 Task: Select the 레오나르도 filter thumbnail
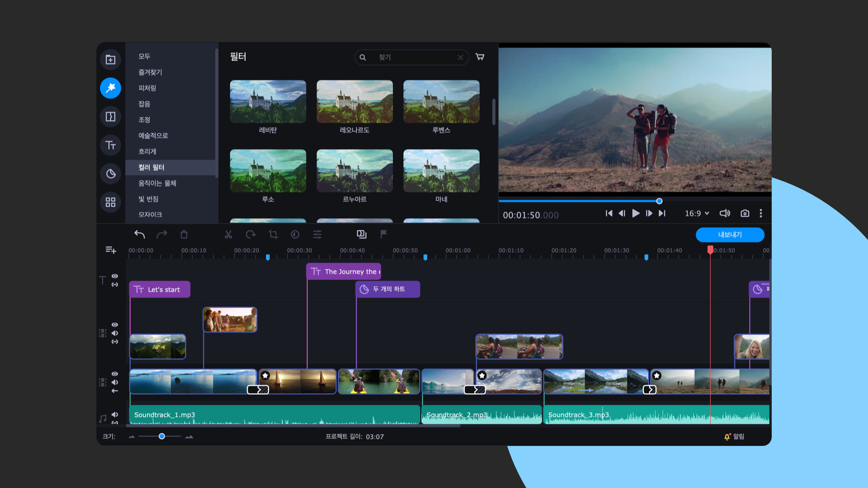click(354, 102)
